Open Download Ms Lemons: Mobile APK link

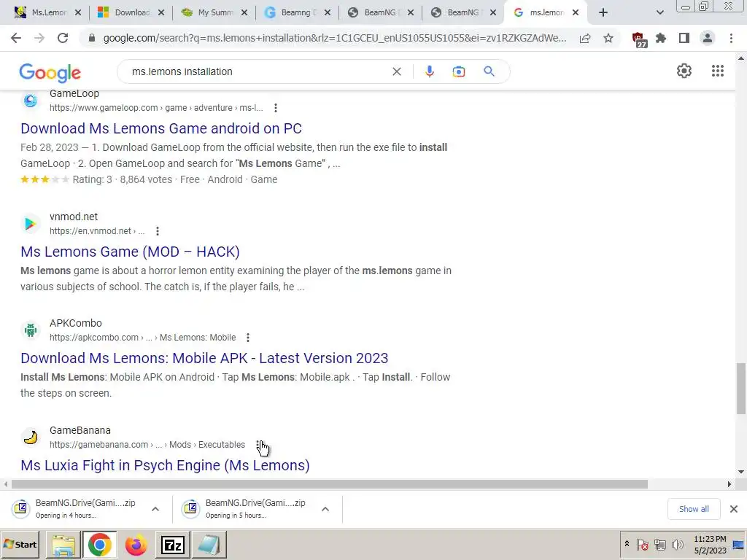(x=204, y=358)
